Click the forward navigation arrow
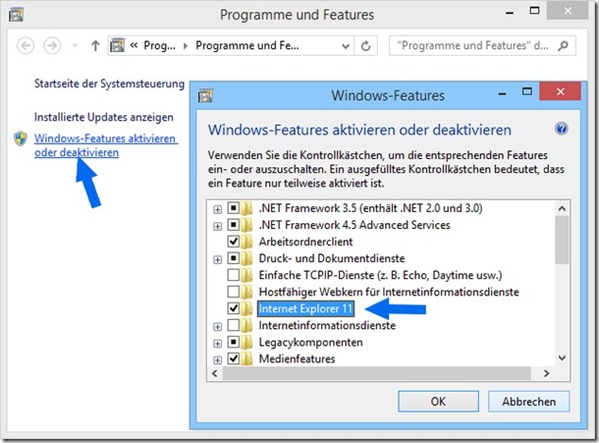 [52, 46]
